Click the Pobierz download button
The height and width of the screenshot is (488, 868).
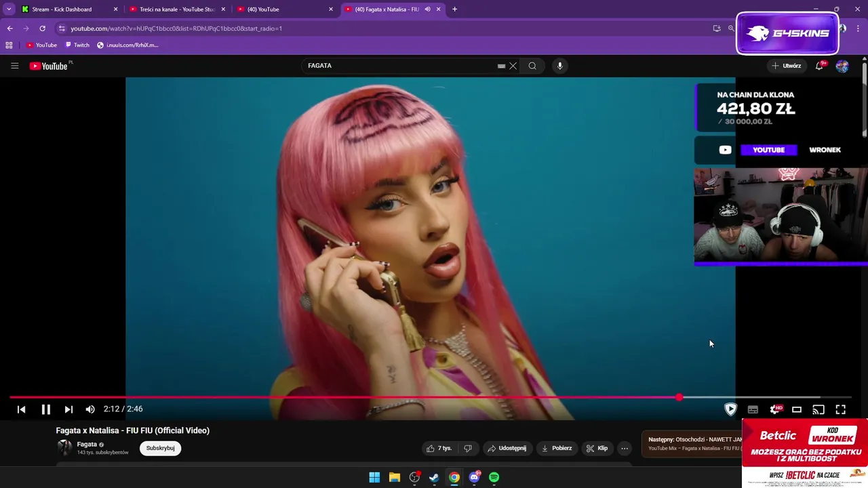pos(556,448)
